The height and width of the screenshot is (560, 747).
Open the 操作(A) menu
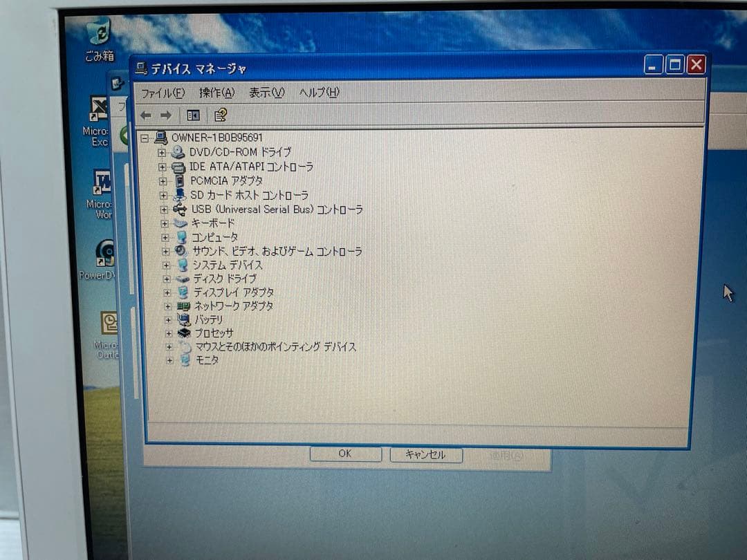tap(216, 93)
